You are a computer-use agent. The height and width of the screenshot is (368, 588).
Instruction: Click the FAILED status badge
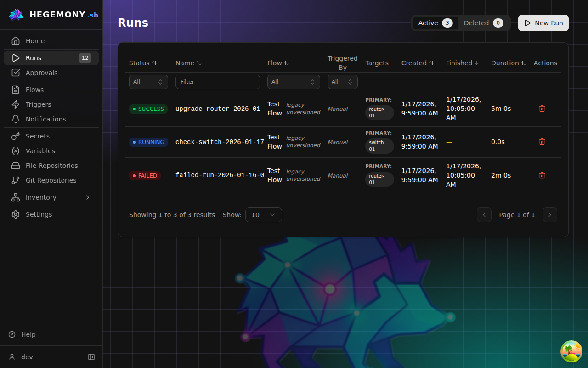pyautogui.click(x=145, y=176)
